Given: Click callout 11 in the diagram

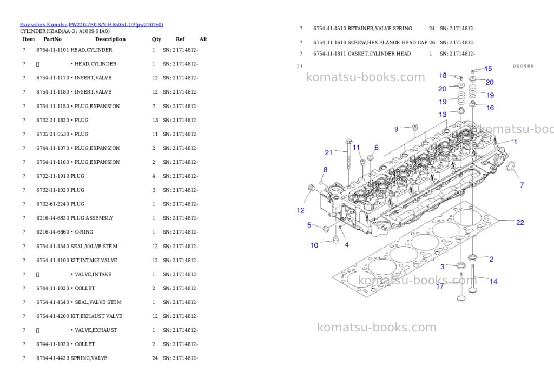Looking at the screenshot, I should pyautogui.click(x=357, y=148).
